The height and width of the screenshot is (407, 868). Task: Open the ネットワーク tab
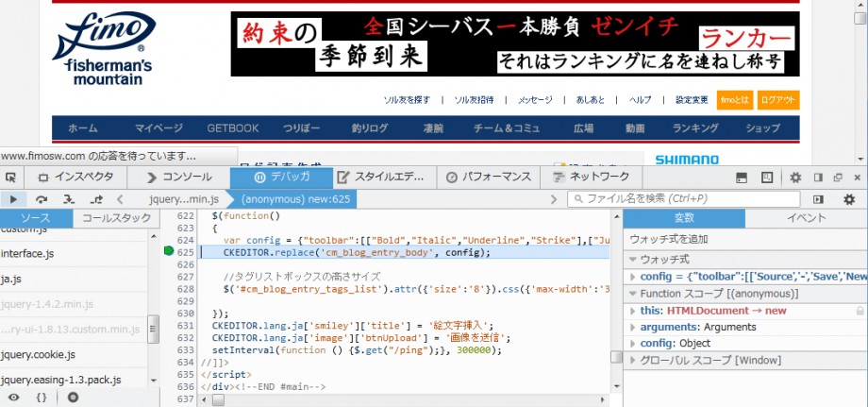click(x=592, y=178)
